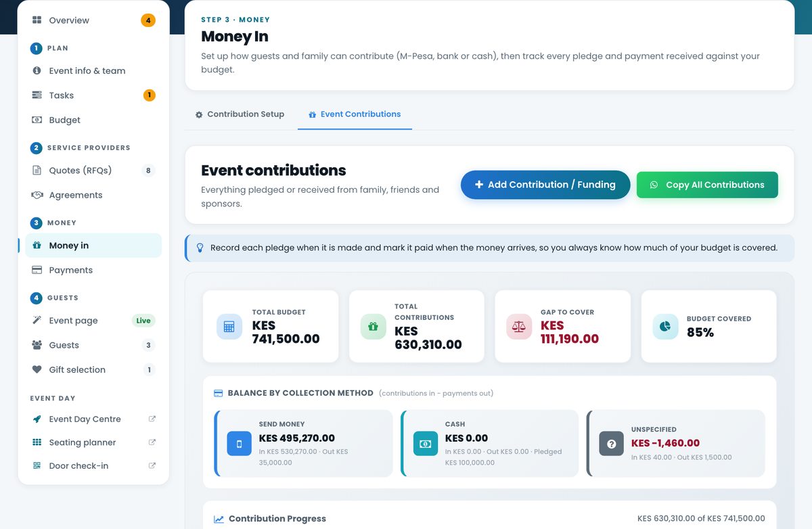Click the Gap to Cover card

pyautogui.click(x=563, y=326)
